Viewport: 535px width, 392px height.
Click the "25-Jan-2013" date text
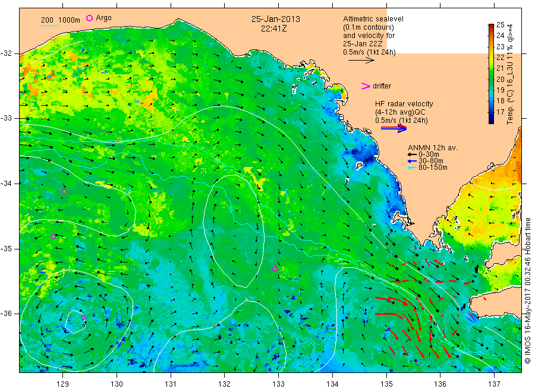pos(276,19)
